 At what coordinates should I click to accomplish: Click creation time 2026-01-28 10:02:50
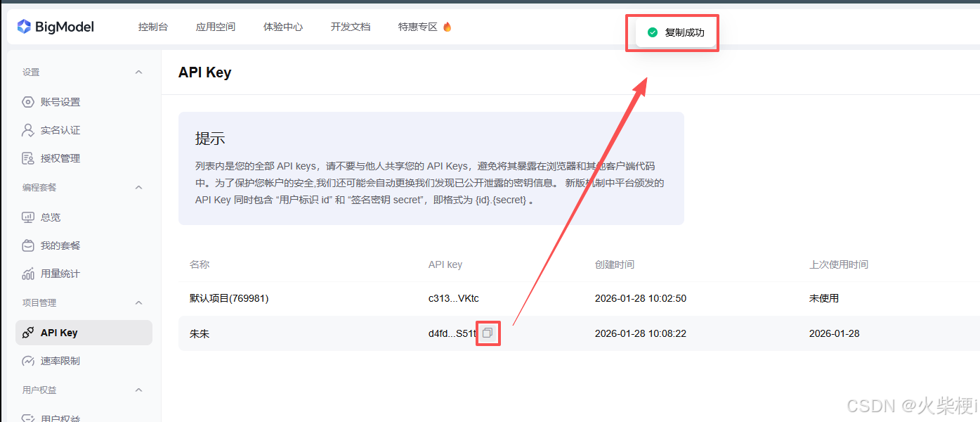[x=641, y=298]
